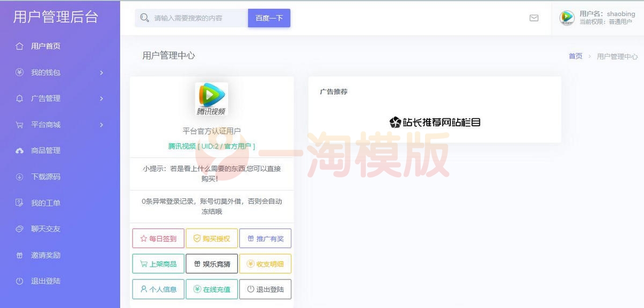The image size is (644, 308).
Task: Click the 小提示 tip text
Action: (x=211, y=173)
